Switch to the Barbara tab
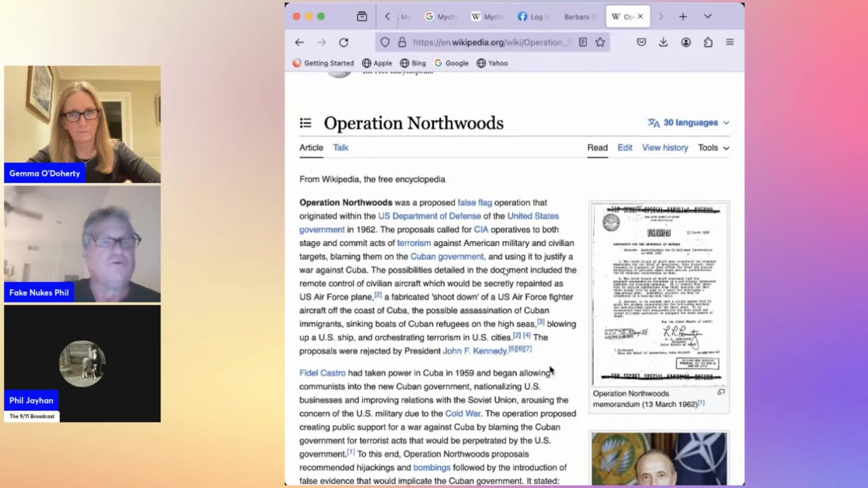The width and height of the screenshot is (868, 488). (x=580, y=16)
